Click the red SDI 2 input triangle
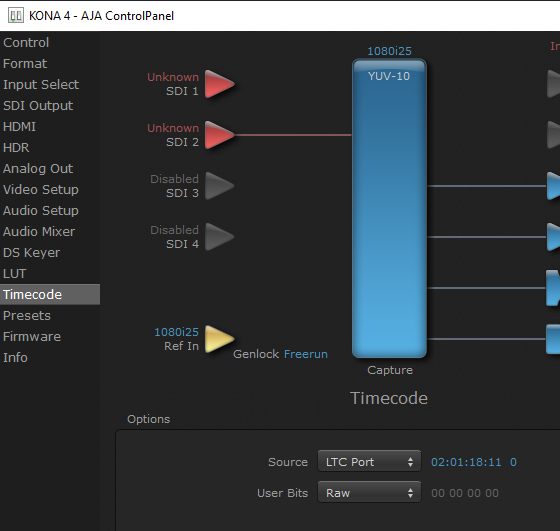The image size is (560, 531). pyautogui.click(x=219, y=135)
